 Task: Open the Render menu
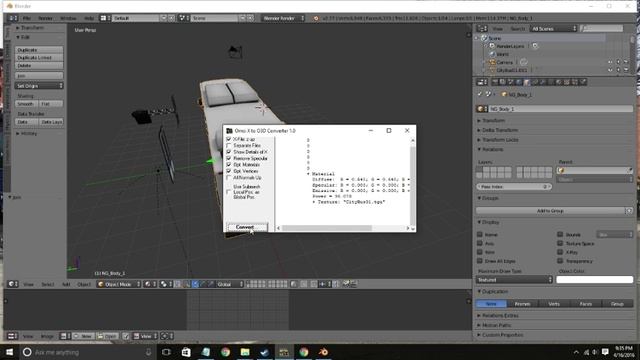pos(45,18)
